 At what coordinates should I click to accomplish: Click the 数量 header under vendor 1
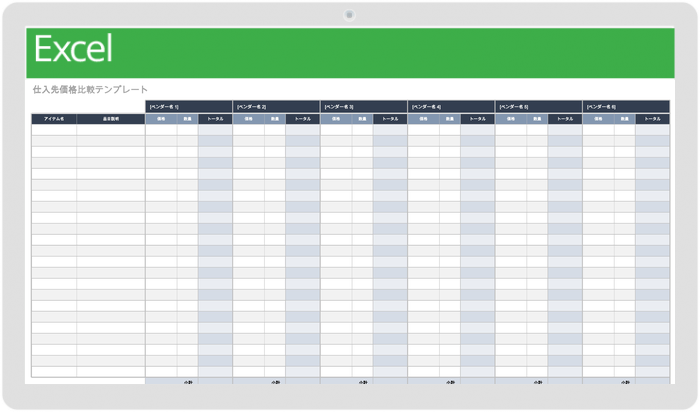(x=188, y=119)
